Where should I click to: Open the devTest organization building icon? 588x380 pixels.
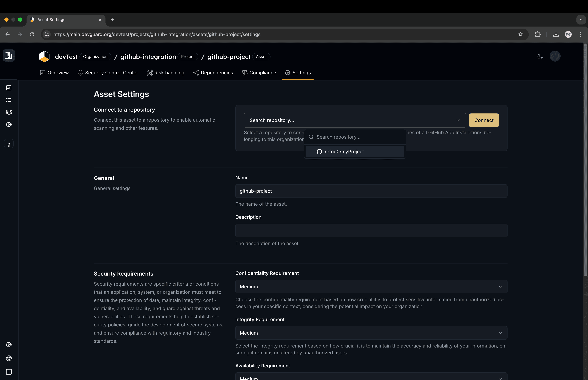click(9, 55)
